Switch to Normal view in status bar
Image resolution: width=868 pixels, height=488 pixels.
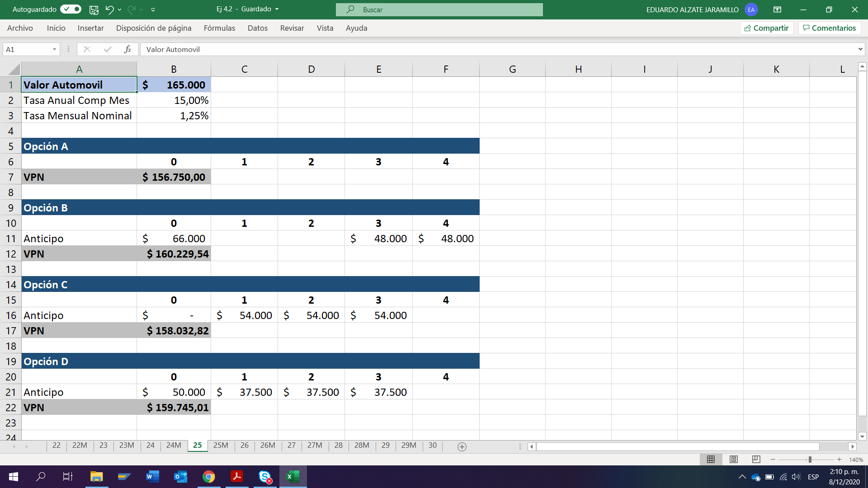711,459
